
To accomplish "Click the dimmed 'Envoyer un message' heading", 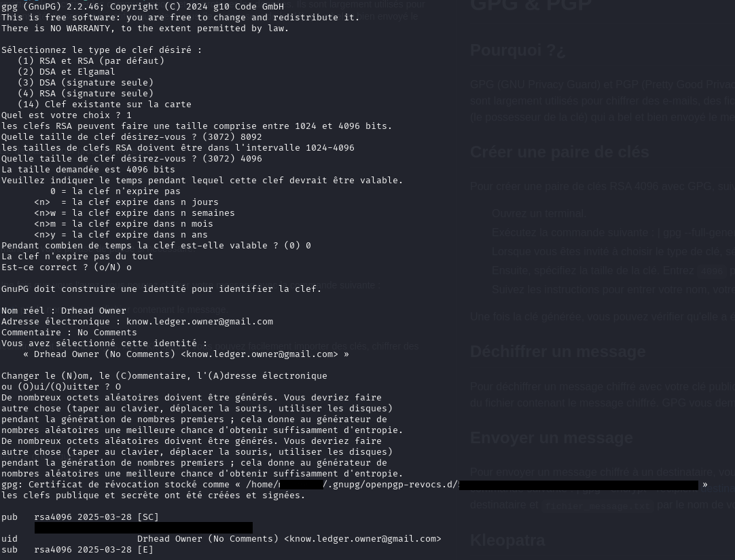I will 552,438.
